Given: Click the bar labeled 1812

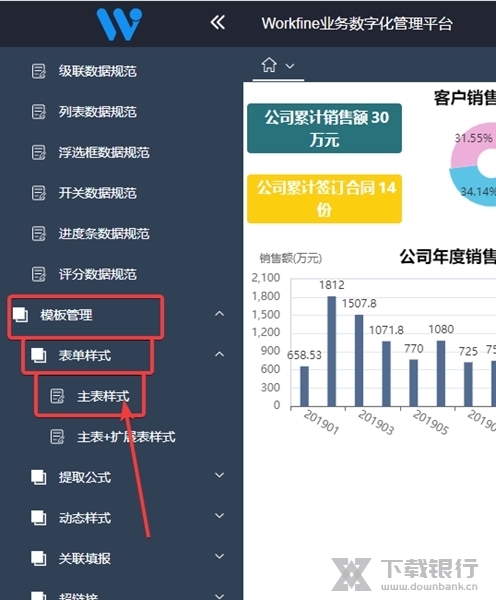Looking at the screenshot, I should [331, 351].
